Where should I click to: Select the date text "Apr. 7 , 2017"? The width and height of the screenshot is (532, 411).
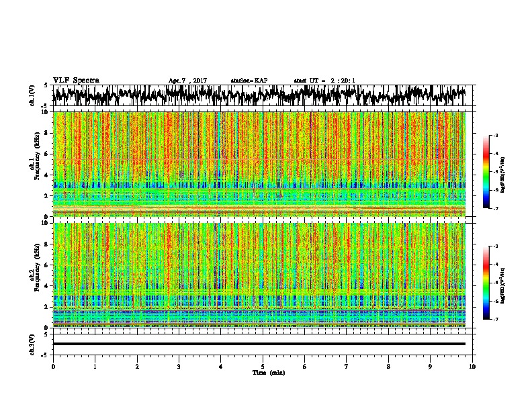pyautogui.click(x=187, y=81)
